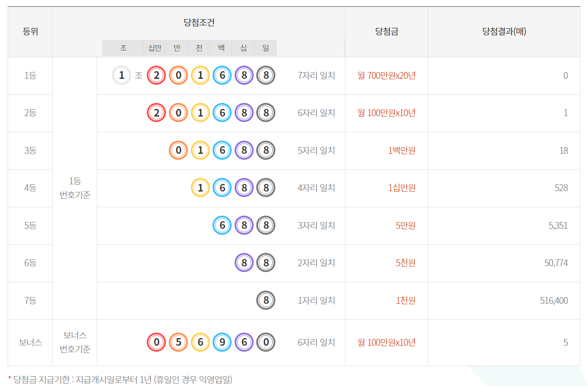
Task: Select the 516,400 winners count
Action: (x=554, y=300)
